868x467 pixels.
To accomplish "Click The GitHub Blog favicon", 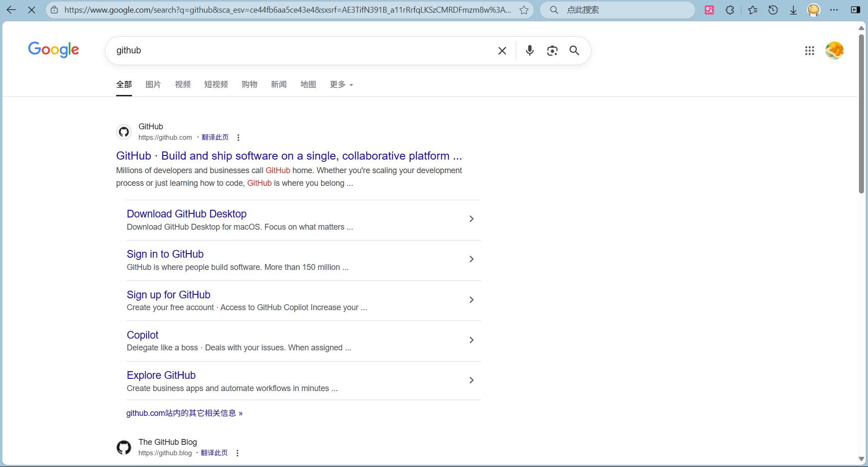I will click(124, 448).
